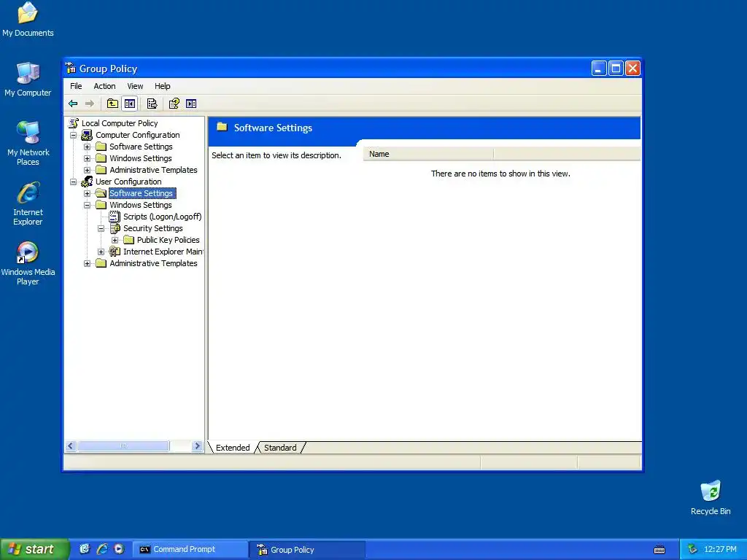
Task: Expand Administrative Templates under Computer Configuration
Action: click(88, 170)
